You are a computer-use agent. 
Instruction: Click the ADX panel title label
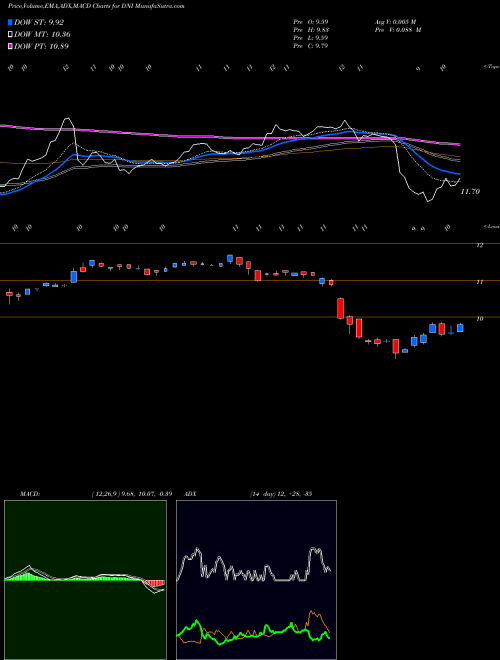190,494
